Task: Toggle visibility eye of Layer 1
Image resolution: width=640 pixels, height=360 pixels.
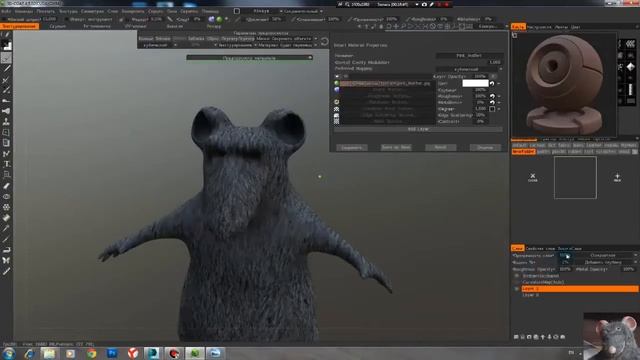Action: (x=516, y=289)
